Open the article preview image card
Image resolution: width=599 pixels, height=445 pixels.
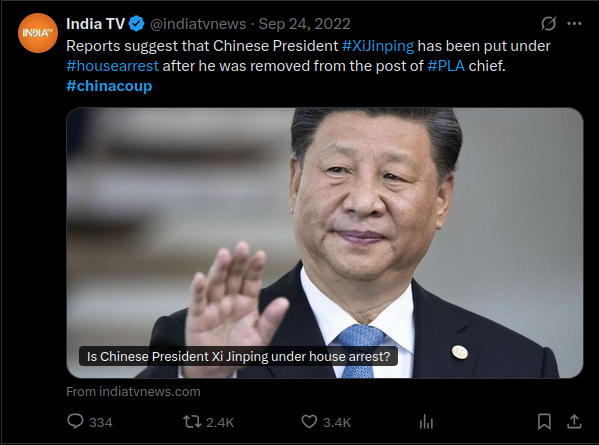(325, 243)
